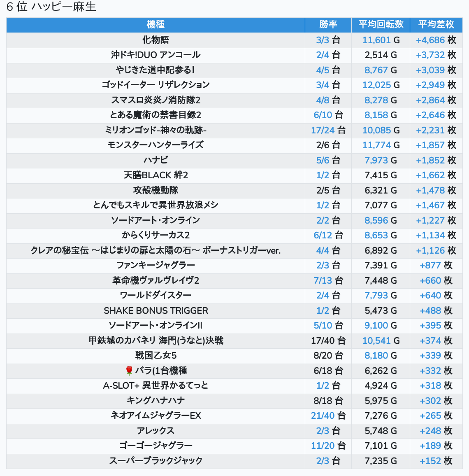The image size is (469, 476).
Task: Click the 6/12 台 win rate
Action: pos(328,235)
